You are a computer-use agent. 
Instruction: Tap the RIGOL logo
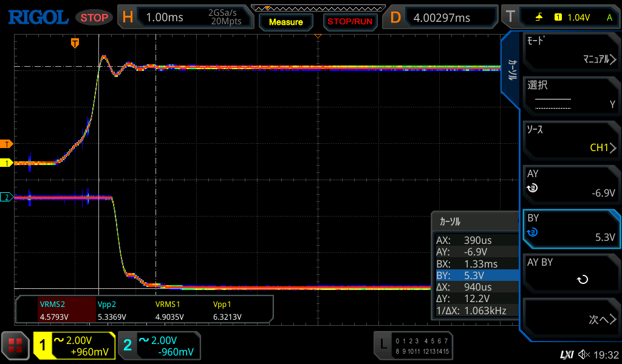click(x=38, y=18)
